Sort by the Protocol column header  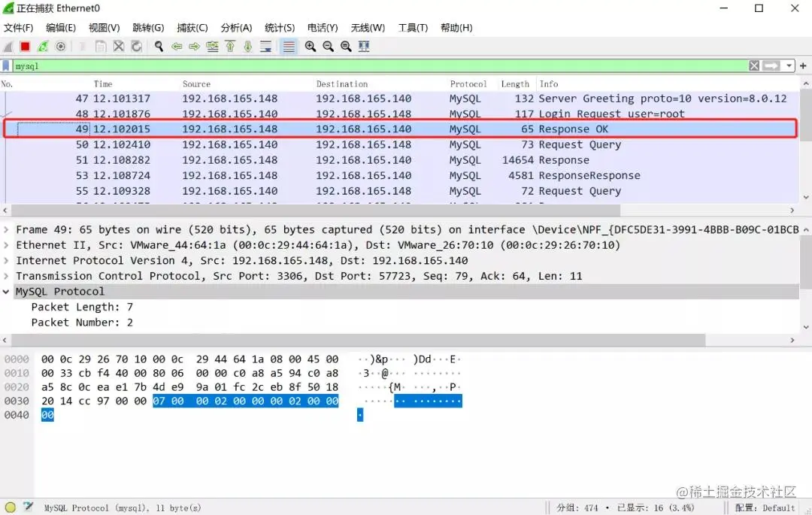pyautogui.click(x=468, y=84)
